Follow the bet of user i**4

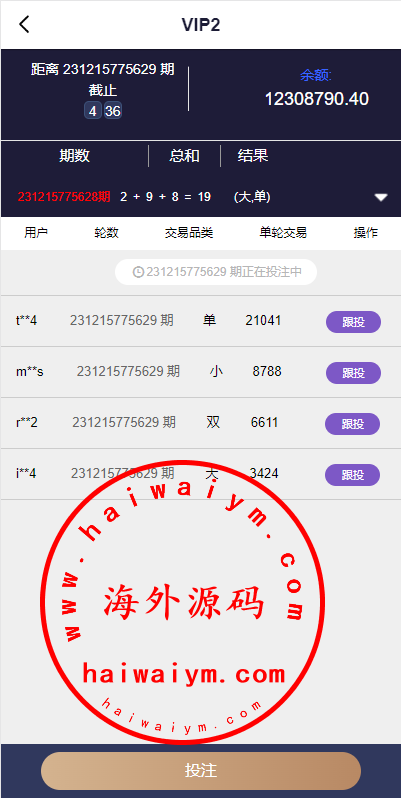353,475
